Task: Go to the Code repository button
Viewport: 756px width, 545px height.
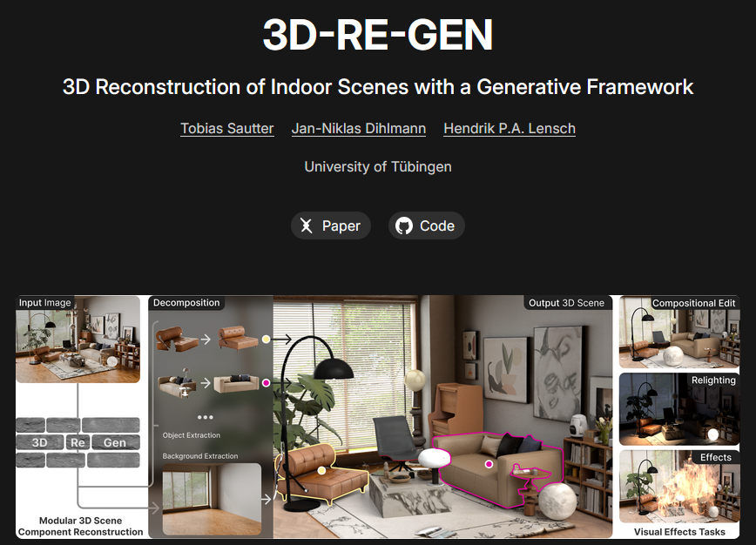Action: pyautogui.click(x=436, y=226)
